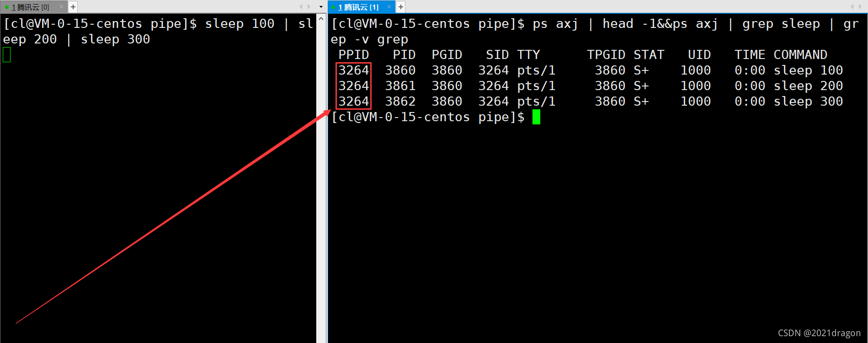The width and height of the screenshot is (868, 343).
Task: Click green connection dot on 腾讯云 [0] tab
Action: (7, 7)
